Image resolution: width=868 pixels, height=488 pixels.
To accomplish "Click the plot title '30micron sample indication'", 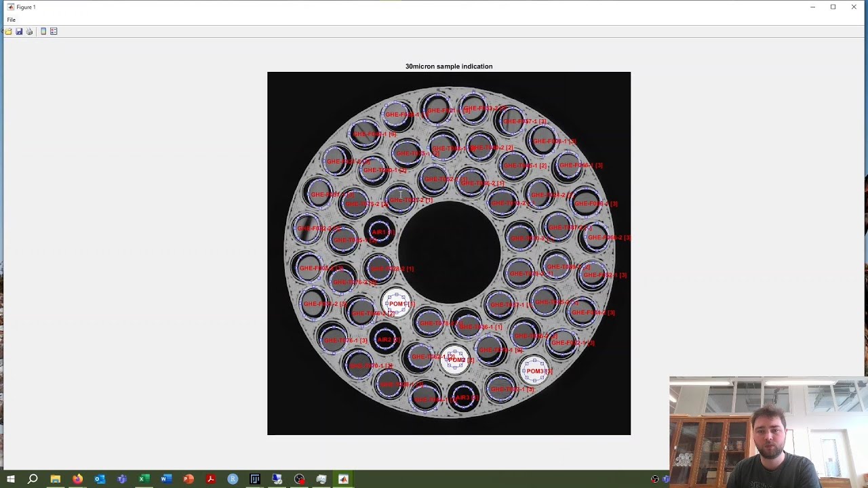I will click(x=449, y=66).
